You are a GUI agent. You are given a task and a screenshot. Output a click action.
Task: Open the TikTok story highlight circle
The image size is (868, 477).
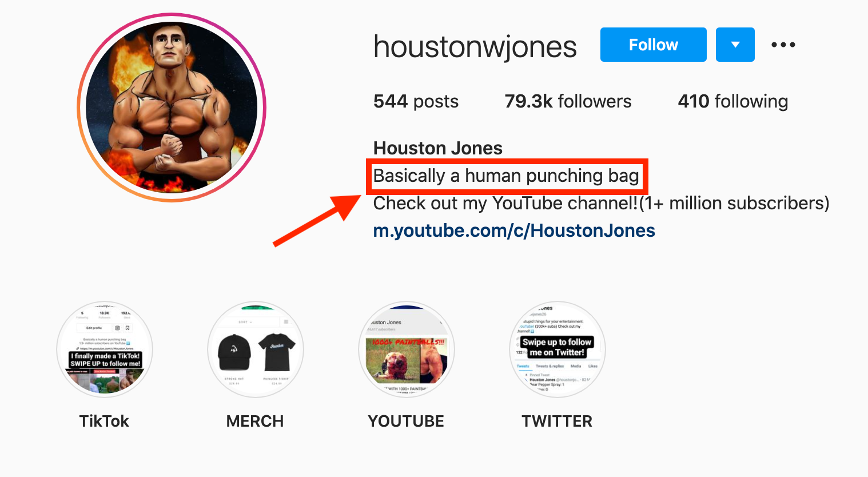(x=105, y=349)
